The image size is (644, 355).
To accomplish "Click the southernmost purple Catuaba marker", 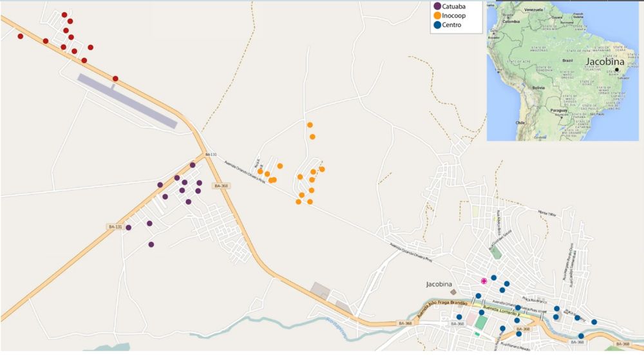I will pyautogui.click(x=151, y=244).
